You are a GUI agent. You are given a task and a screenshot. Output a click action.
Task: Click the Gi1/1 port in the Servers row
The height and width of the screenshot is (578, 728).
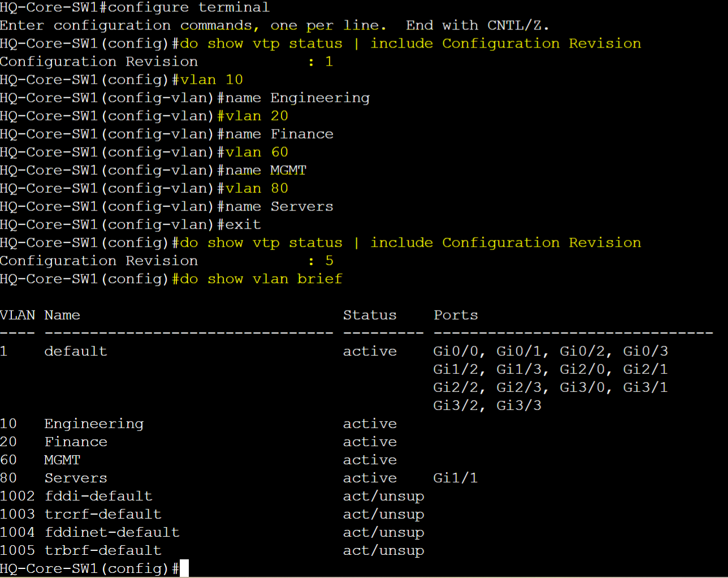pyautogui.click(x=456, y=478)
